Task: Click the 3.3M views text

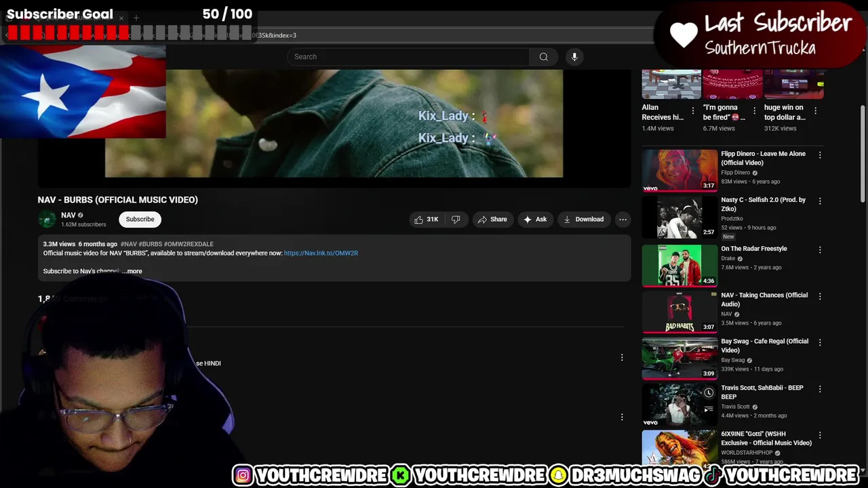Action: (x=59, y=244)
